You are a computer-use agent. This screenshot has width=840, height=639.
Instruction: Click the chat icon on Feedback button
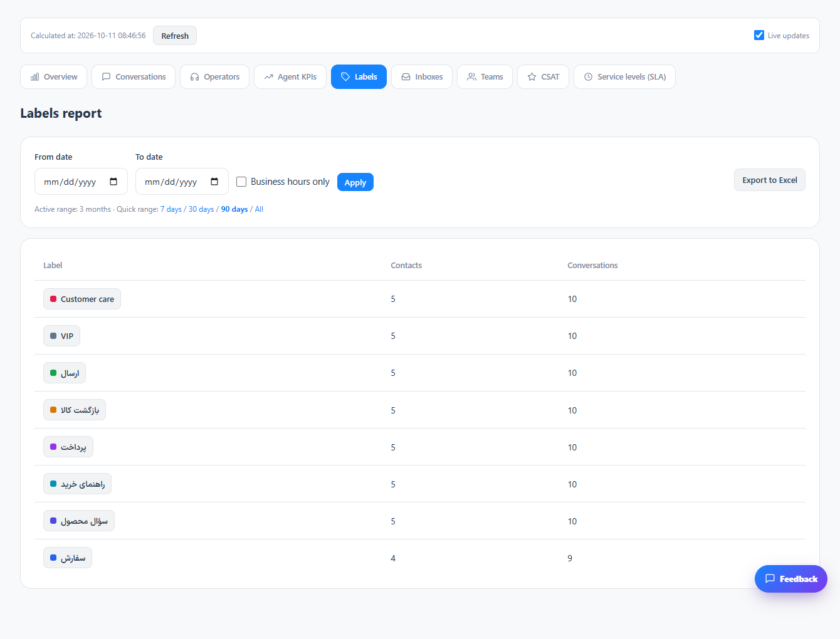click(770, 579)
